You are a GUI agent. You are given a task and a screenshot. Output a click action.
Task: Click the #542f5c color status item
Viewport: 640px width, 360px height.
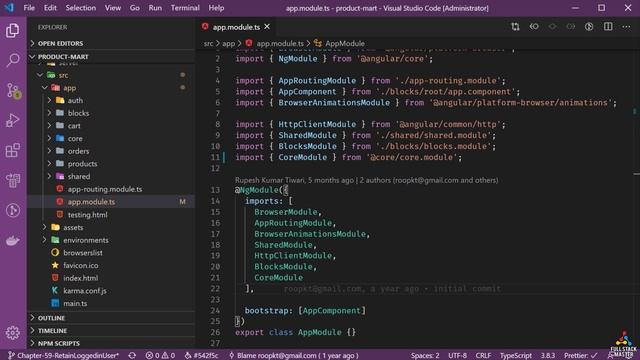click(x=202, y=356)
